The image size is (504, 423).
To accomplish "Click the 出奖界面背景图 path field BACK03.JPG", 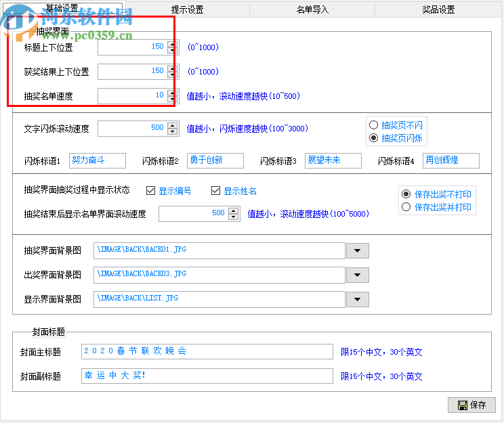I will 219,275.
